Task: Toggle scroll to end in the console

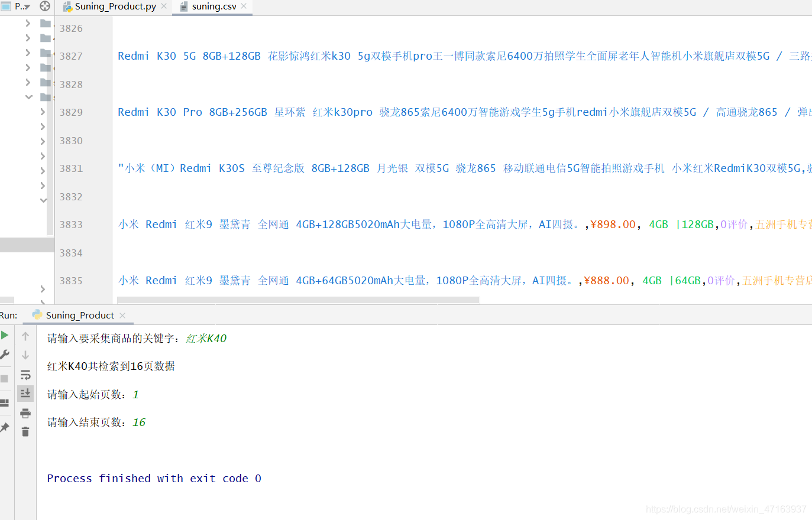Action: (x=25, y=393)
